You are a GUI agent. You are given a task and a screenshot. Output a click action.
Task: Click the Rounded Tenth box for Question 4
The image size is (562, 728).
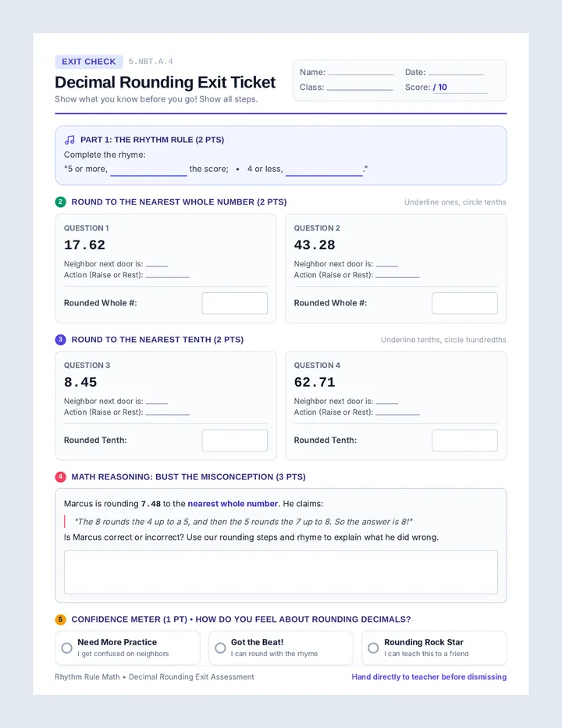click(x=464, y=440)
